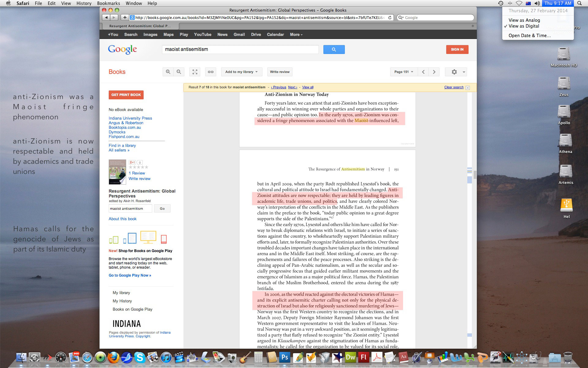588x368 pixels.
Task: Click the blue search magnifier button
Action: tap(334, 49)
